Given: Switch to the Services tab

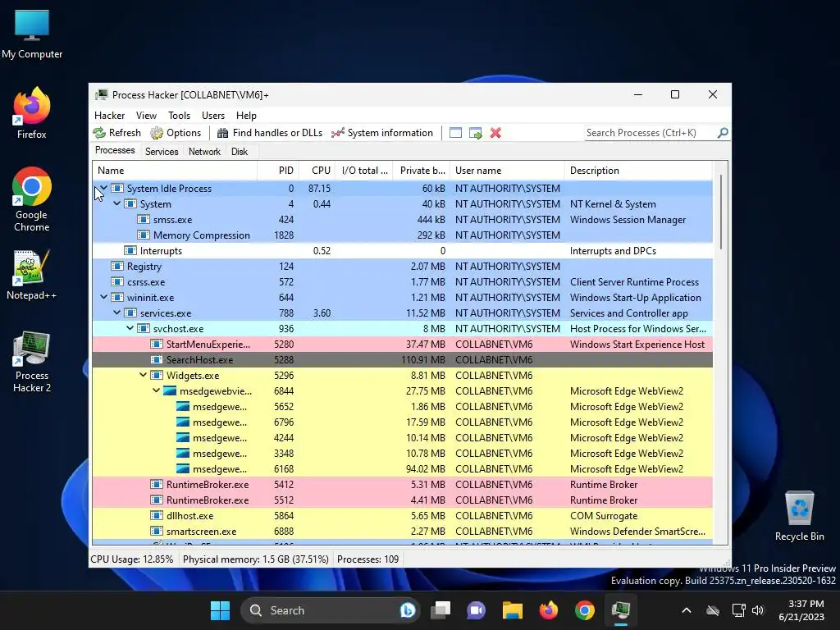Looking at the screenshot, I should (162, 152).
